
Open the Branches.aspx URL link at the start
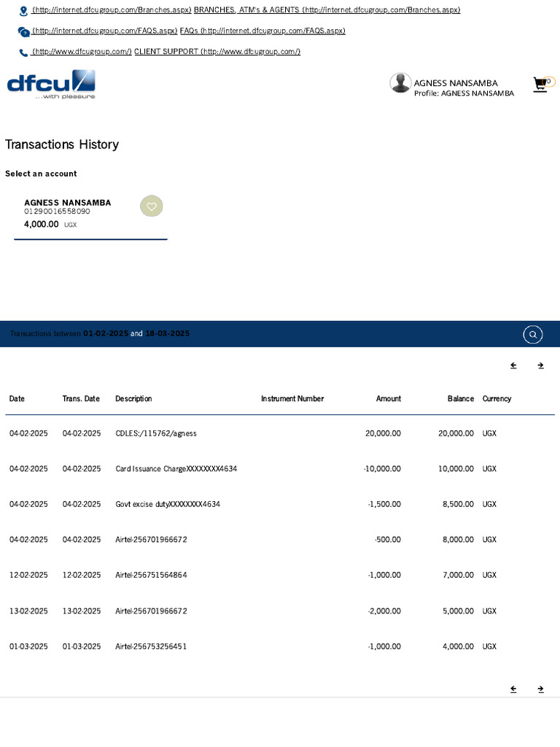point(112,10)
